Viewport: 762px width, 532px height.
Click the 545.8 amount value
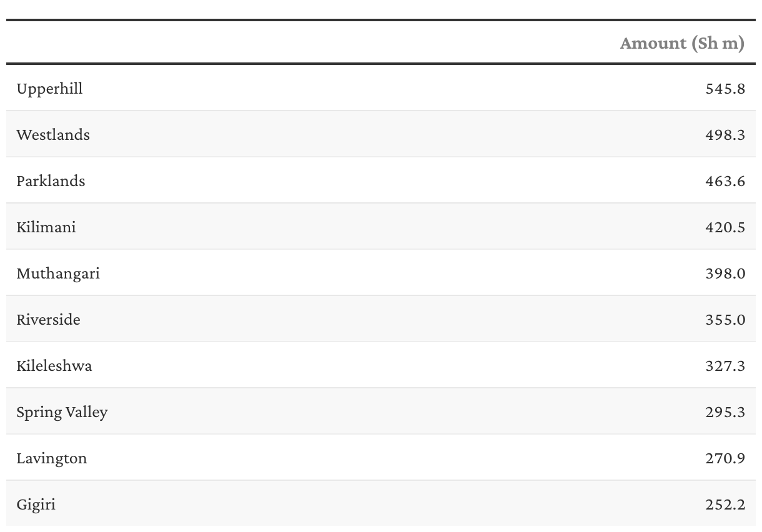725,89
